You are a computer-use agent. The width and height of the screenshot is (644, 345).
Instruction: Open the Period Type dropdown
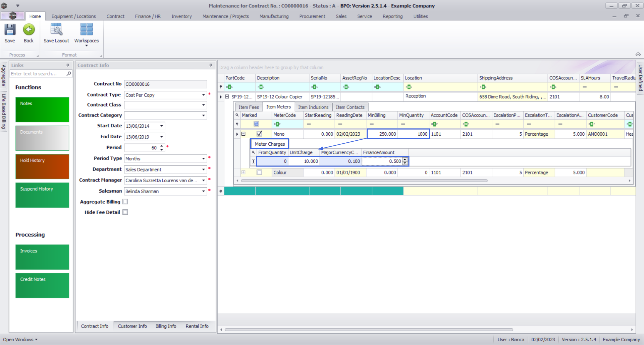[x=203, y=158]
